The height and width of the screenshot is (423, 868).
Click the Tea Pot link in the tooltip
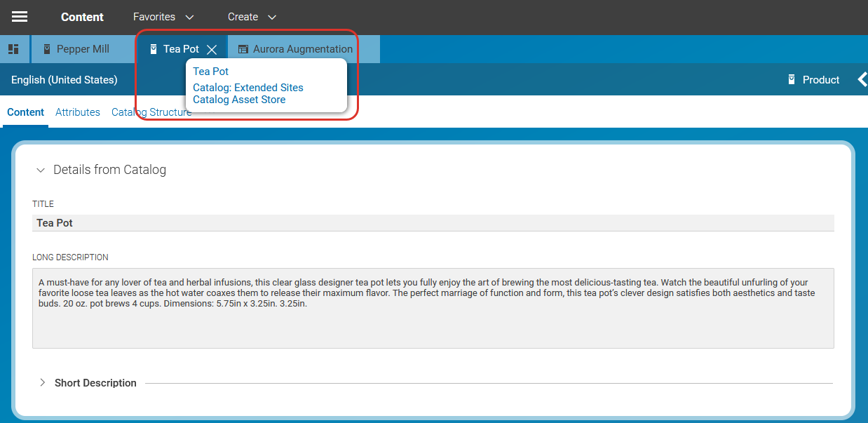211,72
